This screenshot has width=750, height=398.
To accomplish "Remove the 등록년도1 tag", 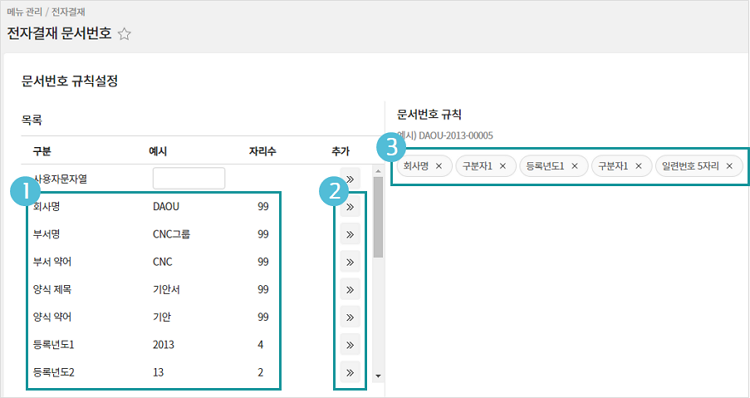I will coord(574,166).
